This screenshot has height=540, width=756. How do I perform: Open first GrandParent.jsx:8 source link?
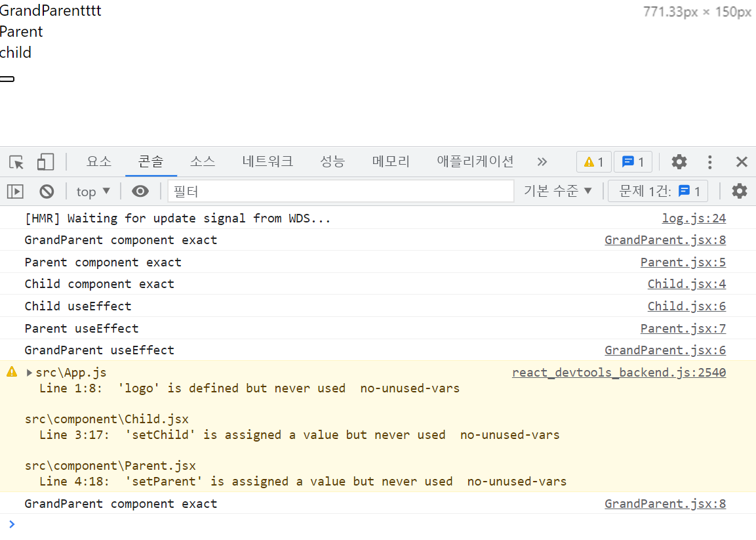click(x=666, y=240)
